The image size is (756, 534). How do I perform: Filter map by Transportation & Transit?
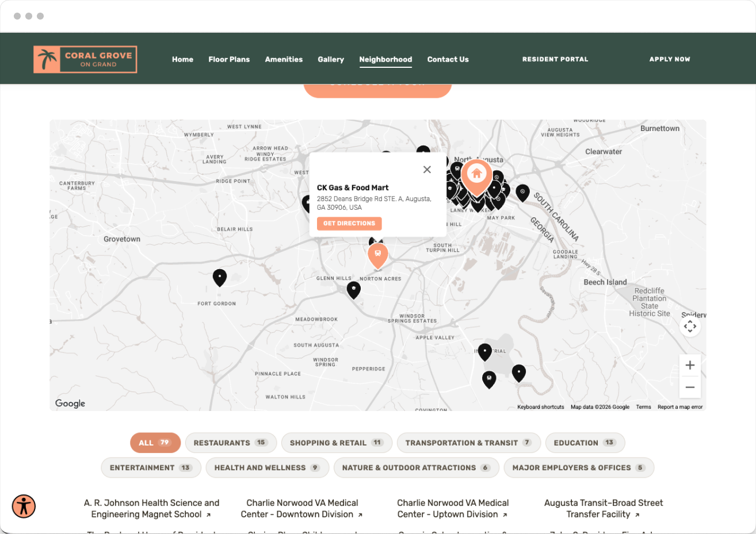coord(469,443)
